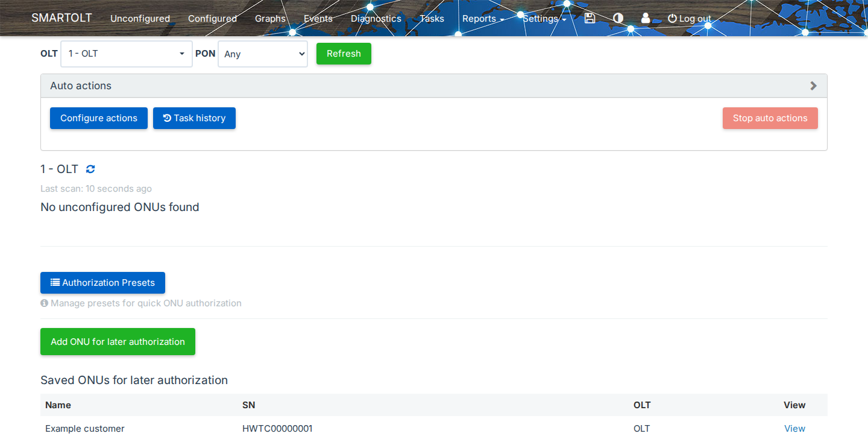Click the SN column header
Viewport: 868px width, 448px height.
(x=248, y=405)
